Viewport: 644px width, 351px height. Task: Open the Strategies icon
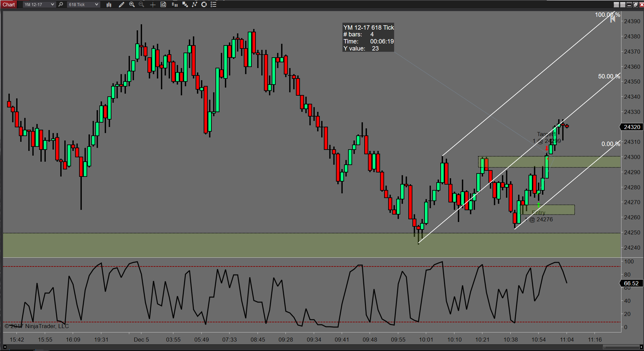(204, 4)
